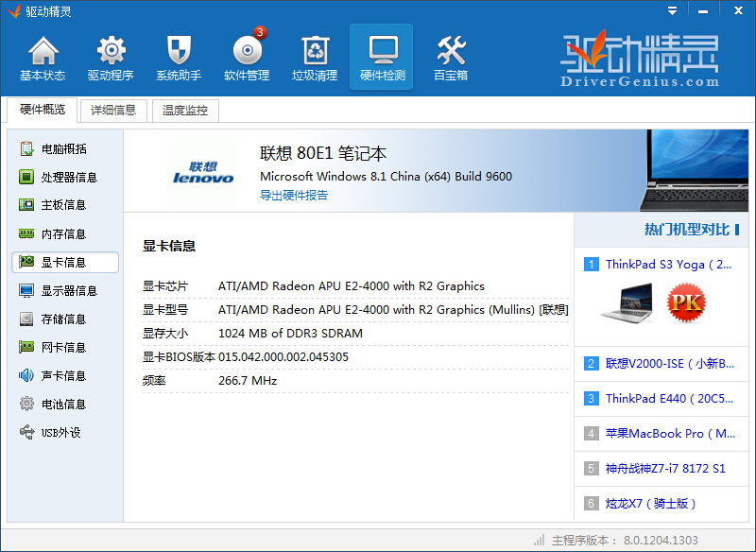Minimize the 驱动精灵 window
The height and width of the screenshot is (552, 756).
(x=703, y=10)
